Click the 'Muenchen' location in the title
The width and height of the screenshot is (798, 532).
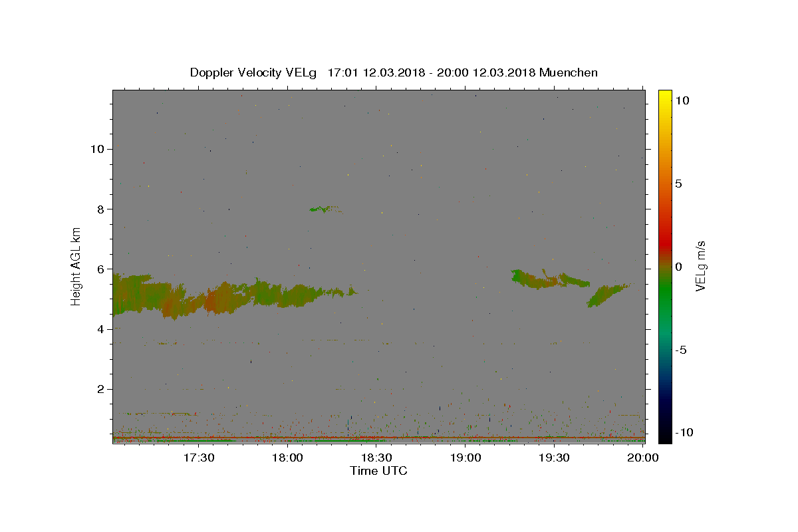pyautogui.click(x=569, y=72)
